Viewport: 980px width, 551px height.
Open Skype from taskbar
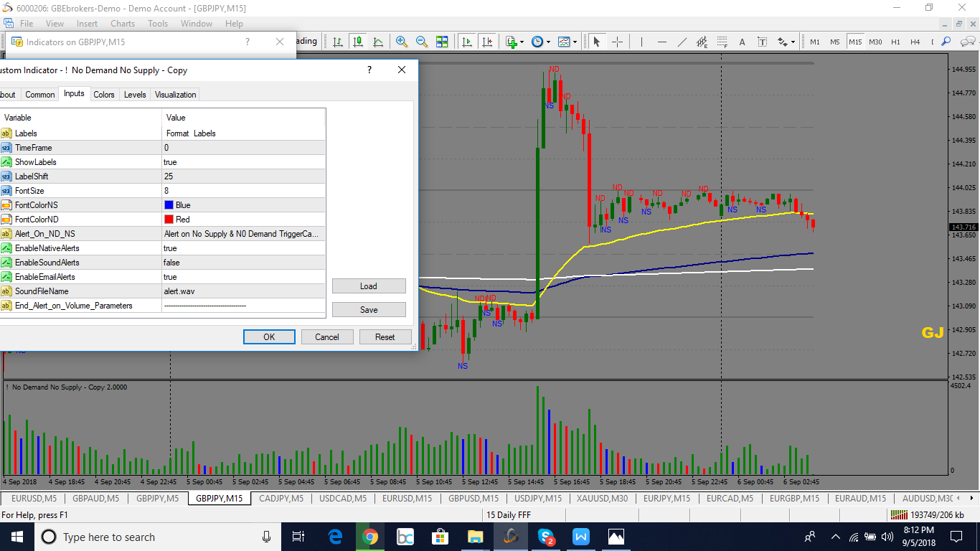click(x=546, y=537)
